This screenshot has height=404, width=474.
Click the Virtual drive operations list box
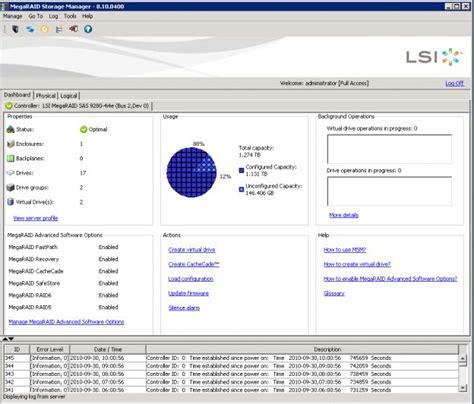(x=389, y=149)
